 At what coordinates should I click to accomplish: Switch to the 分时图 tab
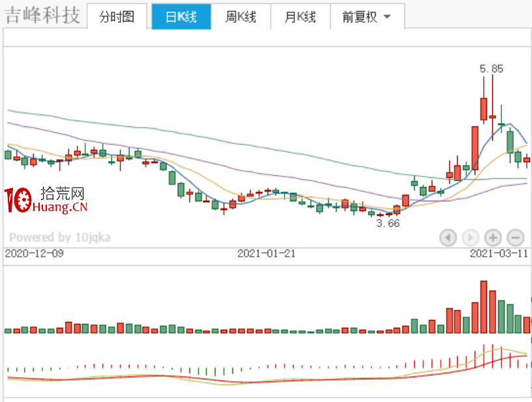117,17
